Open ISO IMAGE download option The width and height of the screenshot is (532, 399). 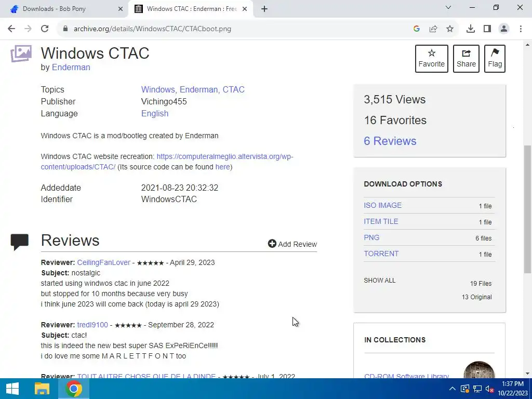point(383,205)
